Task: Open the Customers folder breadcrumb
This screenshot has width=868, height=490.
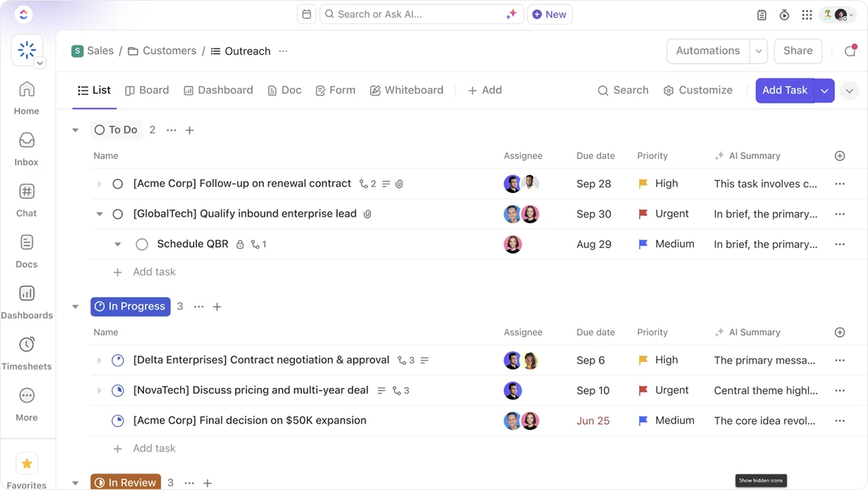Action: coord(162,51)
